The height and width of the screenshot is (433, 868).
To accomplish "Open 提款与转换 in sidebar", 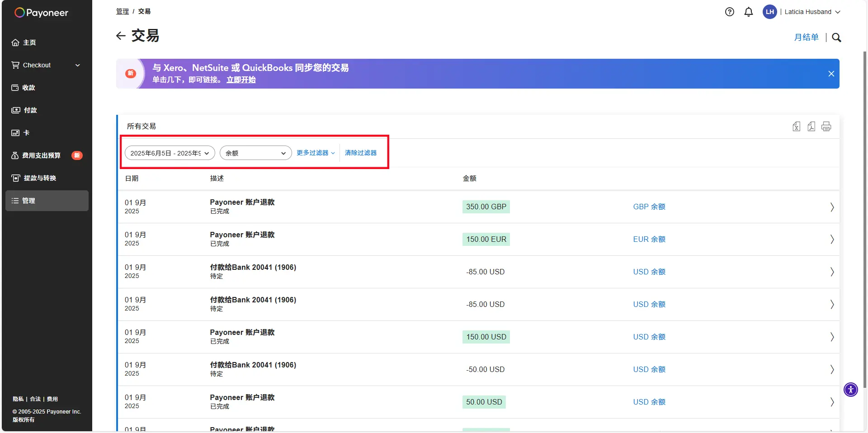I will (x=47, y=178).
